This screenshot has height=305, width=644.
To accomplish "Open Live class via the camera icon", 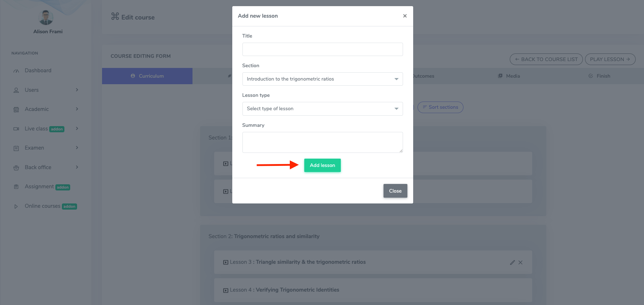I will tap(16, 129).
